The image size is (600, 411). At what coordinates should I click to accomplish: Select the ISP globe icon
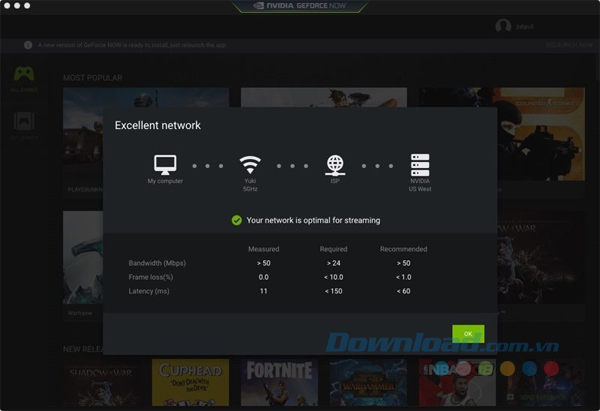(x=335, y=165)
